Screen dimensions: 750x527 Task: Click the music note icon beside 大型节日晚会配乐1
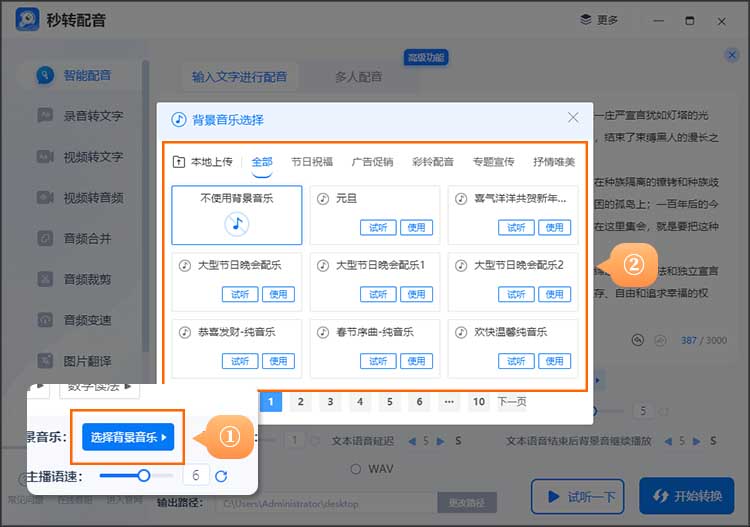[323, 265]
